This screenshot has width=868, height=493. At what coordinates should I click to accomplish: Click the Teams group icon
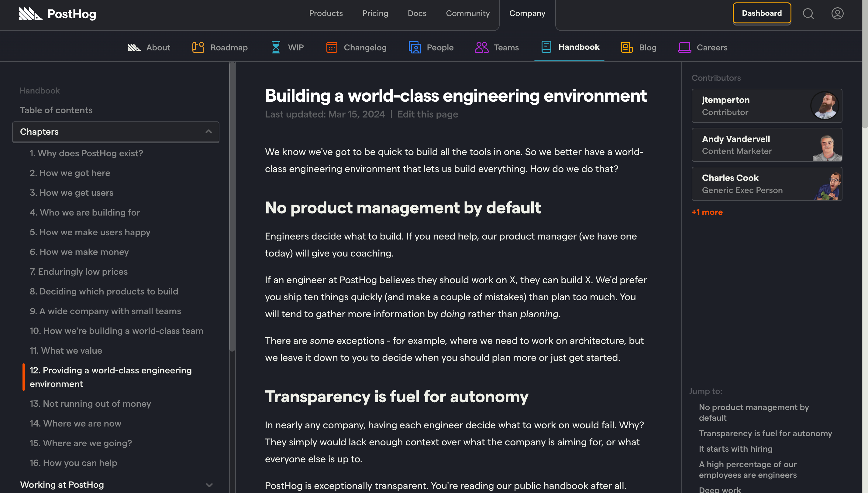[481, 47]
